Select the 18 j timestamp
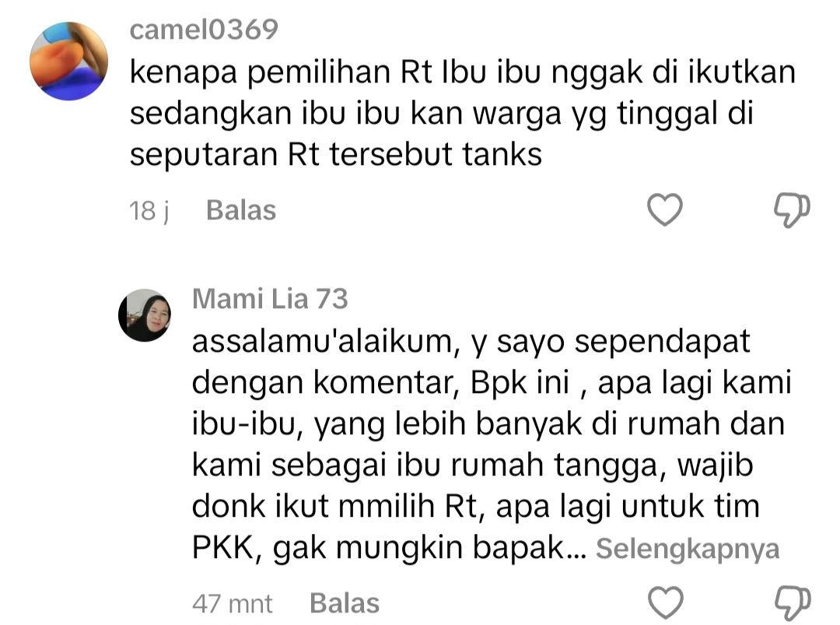Viewport: 840px width, 625px height. click(149, 210)
